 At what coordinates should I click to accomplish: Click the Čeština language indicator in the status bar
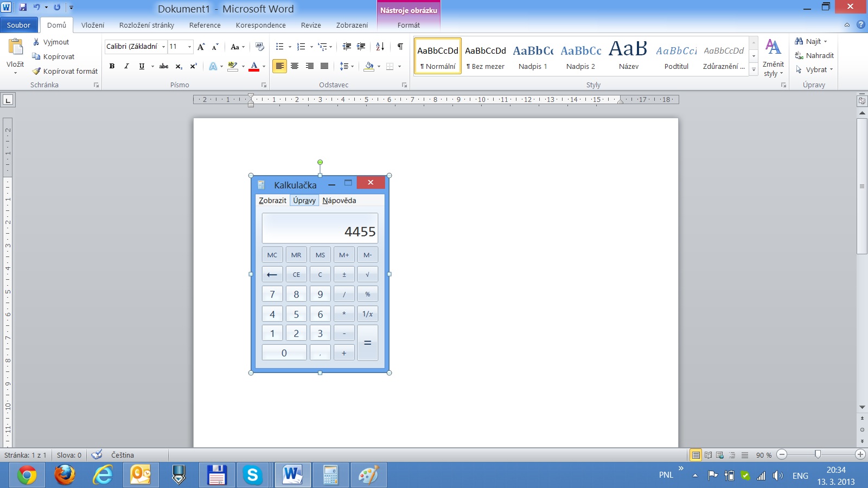(x=123, y=455)
